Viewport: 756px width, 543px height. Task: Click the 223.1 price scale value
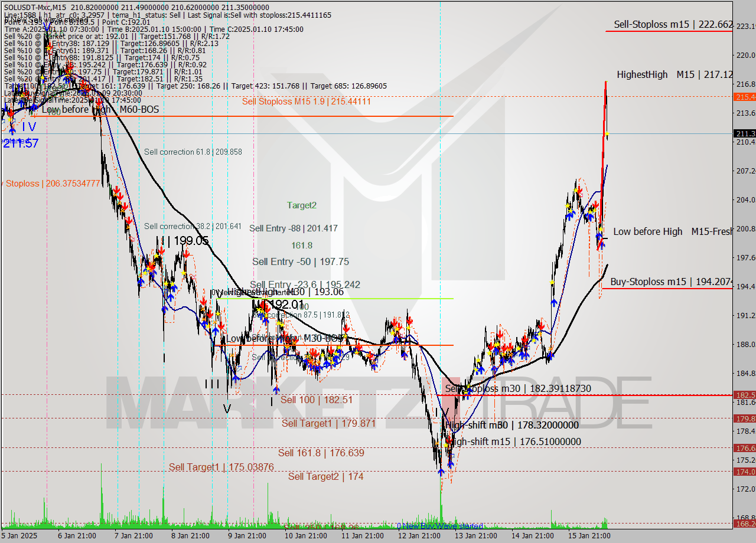745,26
